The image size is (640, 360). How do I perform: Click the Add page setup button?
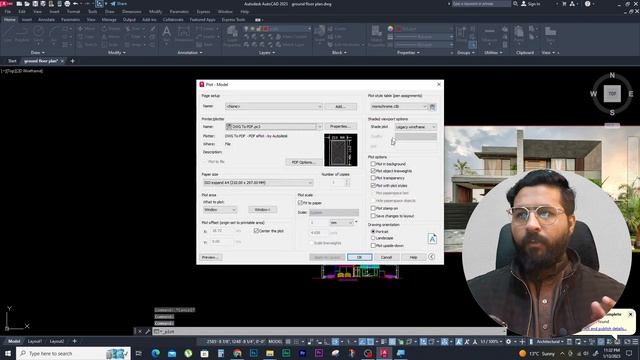[340, 106]
